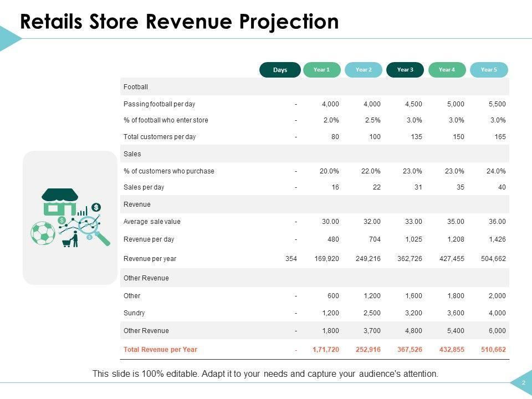Screen dimensions: 532x399
Task: Click the teal triangle beside the title
Action: (x=9, y=38)
